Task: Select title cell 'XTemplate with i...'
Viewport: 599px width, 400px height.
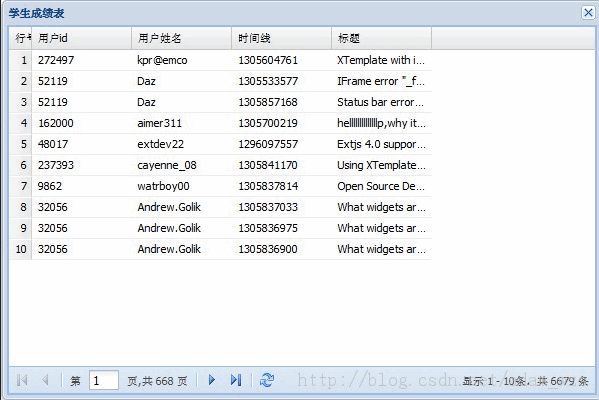Action: pyautogui.click(x=382, y=60)
